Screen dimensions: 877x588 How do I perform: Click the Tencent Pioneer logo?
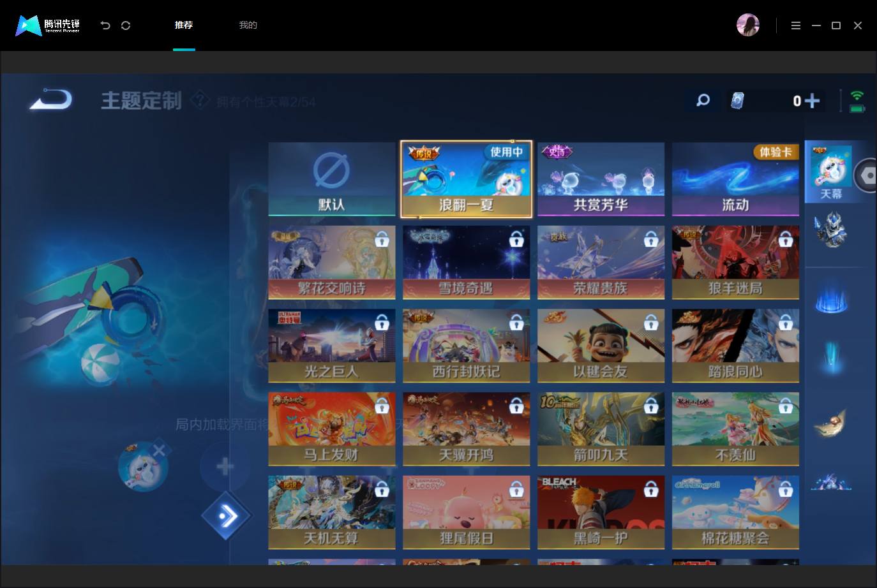pos(48,26)
